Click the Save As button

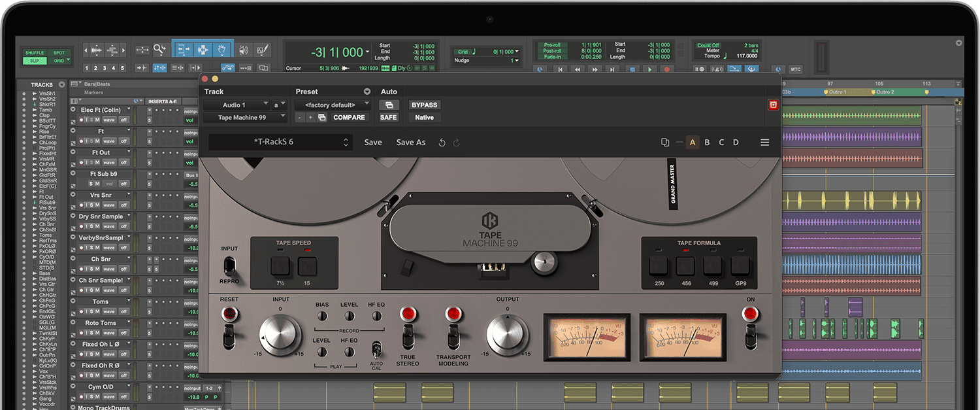click(x=410, y=142)
